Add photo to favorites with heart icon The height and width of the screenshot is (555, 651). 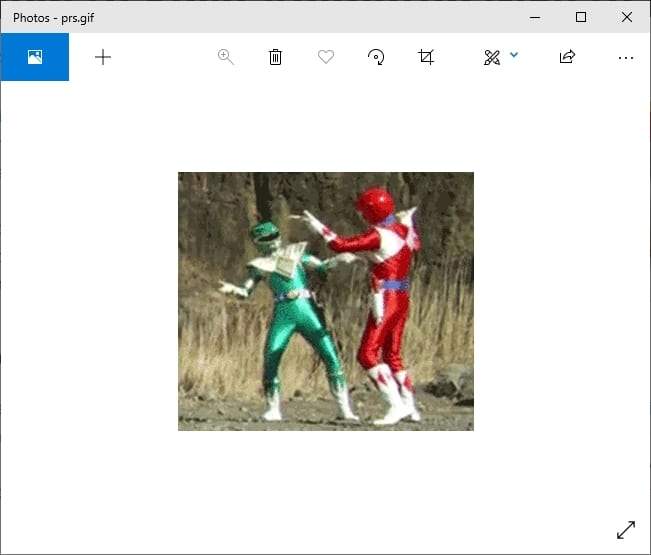(x=326, y=57)
